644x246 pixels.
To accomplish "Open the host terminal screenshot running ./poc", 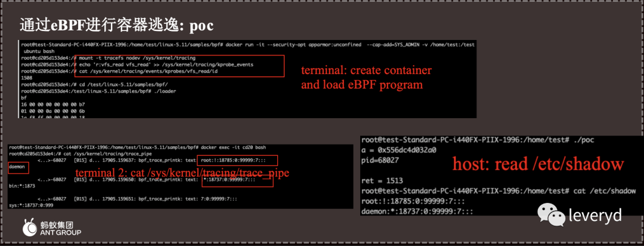I will click(x=502, y=176).
